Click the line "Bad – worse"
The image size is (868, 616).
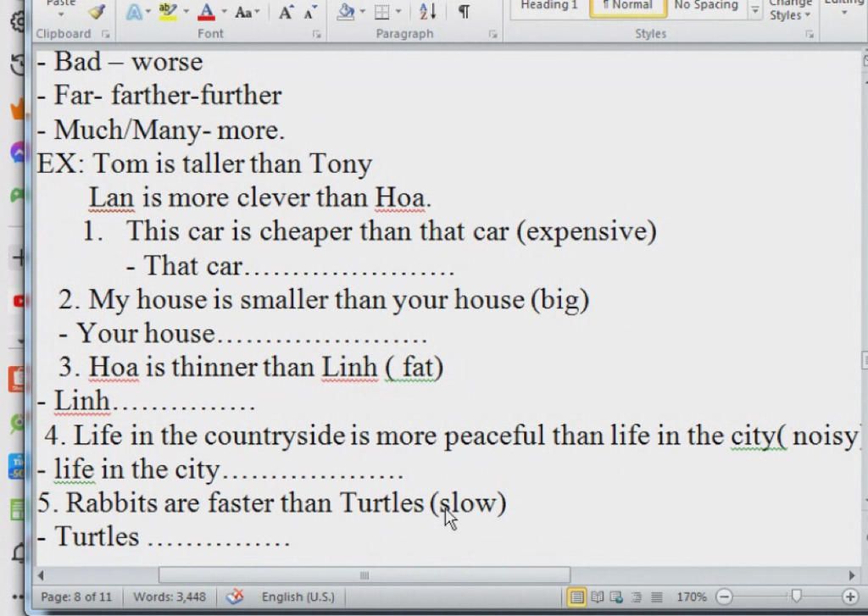pos(120,62)
